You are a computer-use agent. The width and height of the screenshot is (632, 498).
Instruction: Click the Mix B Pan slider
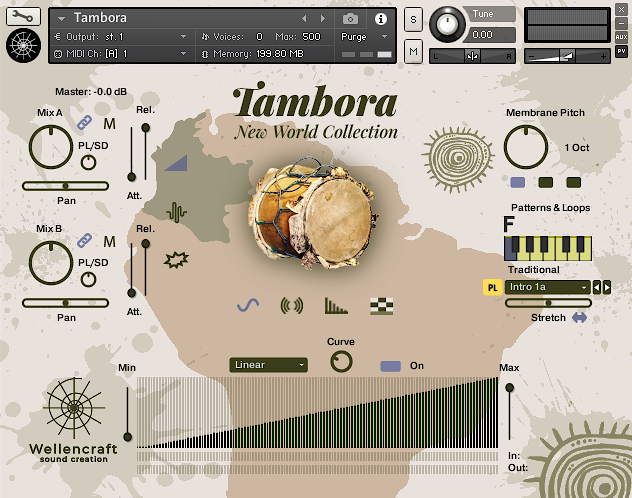65,303
